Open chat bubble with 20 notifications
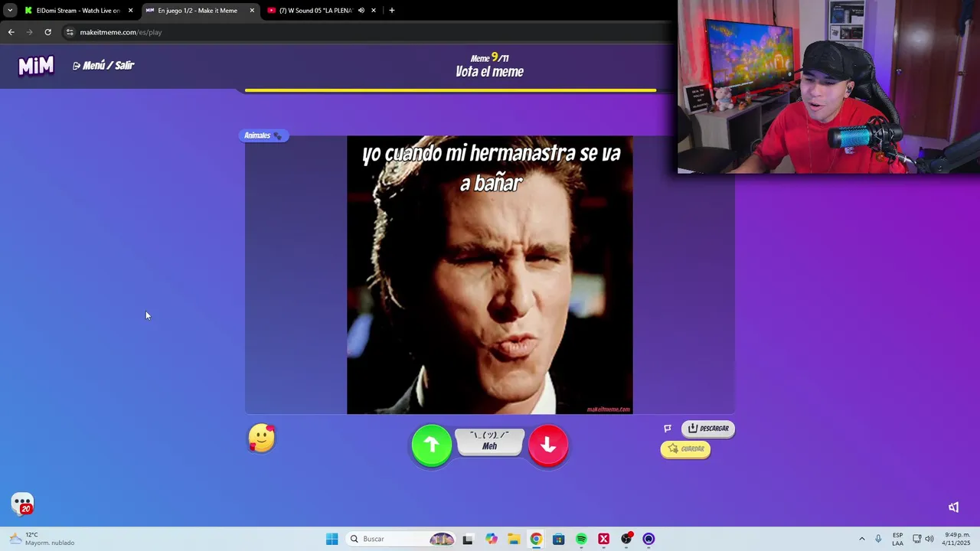The width and height of the screenshot is (980, 551). (23, 504)
